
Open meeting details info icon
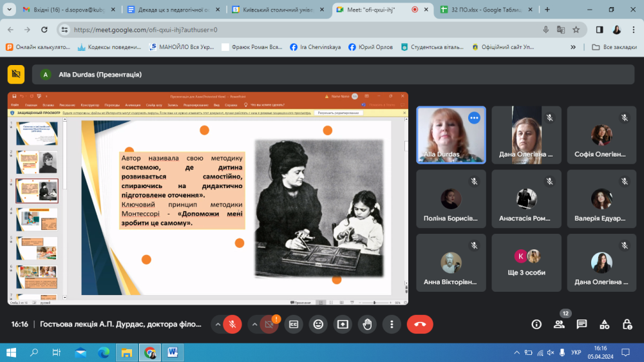pyautogui.click(x=536, y=324)
